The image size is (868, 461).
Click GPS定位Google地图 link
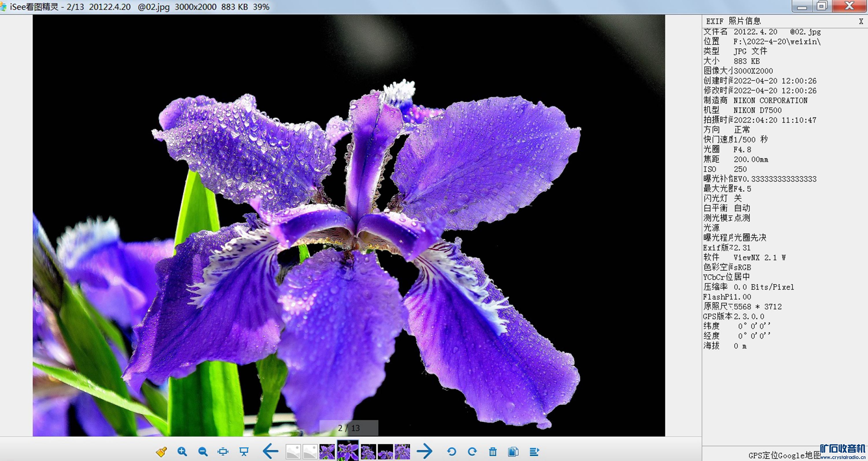(784, 455)
